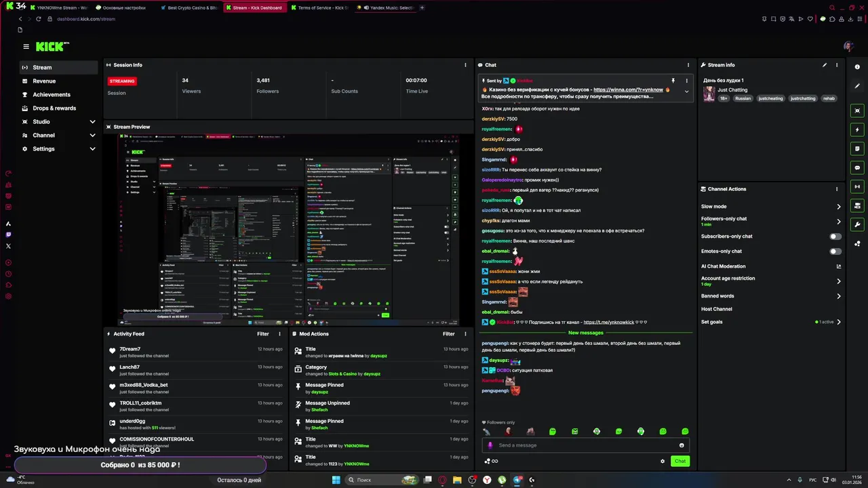Switch to Best Crypto Casino browser tab
Screen dimensions: 868x488
[x=189, y=7]
